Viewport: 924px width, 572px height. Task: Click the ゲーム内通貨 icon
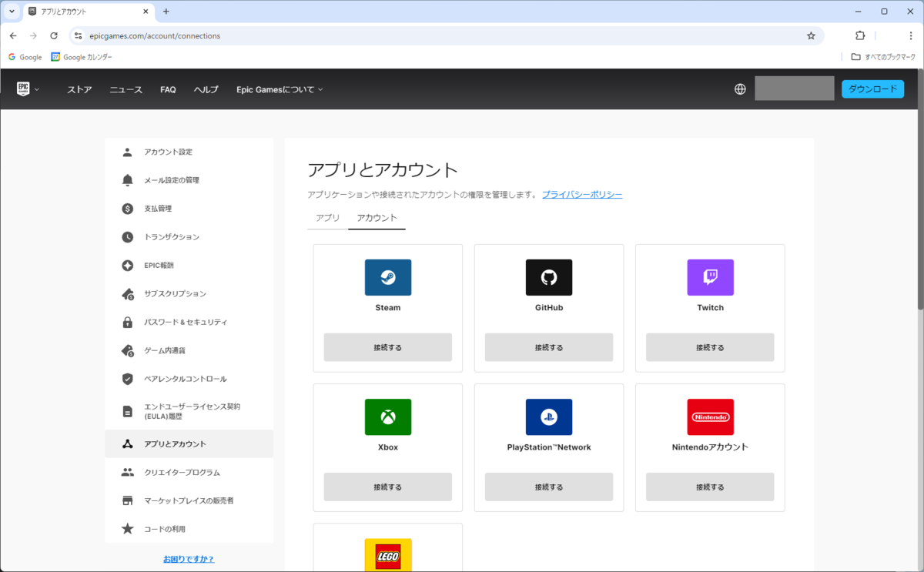tap(128, 350)
